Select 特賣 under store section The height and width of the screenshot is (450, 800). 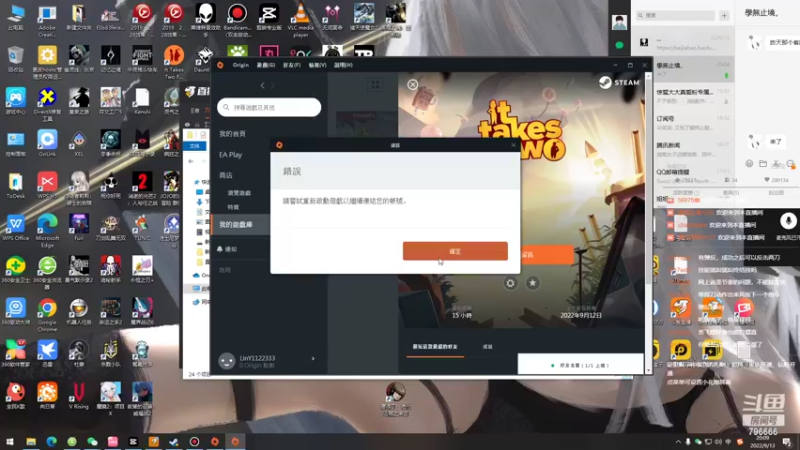pos(233,207)
